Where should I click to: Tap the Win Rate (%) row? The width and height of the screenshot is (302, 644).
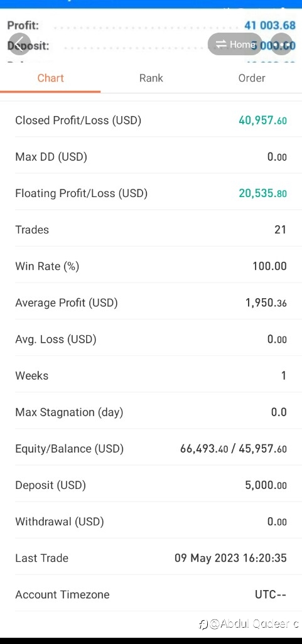151,266
